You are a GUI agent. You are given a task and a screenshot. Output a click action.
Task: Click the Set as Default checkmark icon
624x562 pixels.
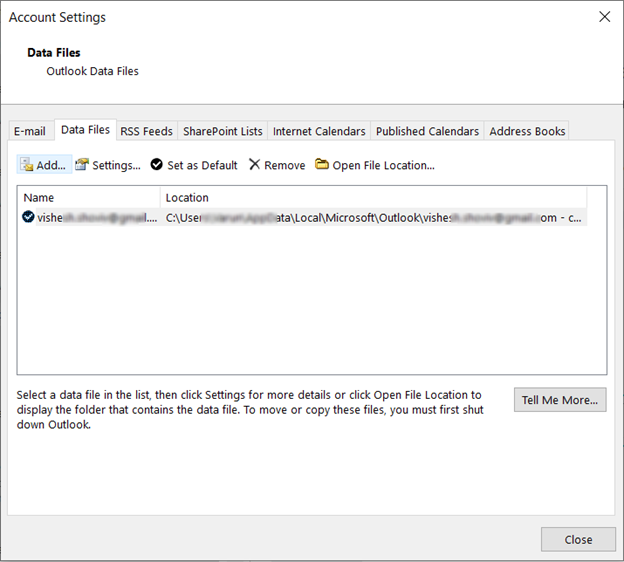(x=156, y=164)
